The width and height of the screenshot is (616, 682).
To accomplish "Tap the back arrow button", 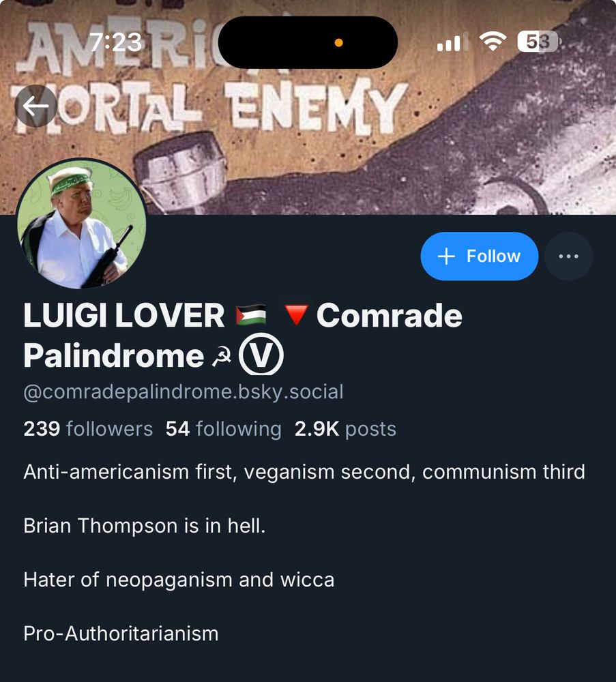I will click(x=35, y=106).
